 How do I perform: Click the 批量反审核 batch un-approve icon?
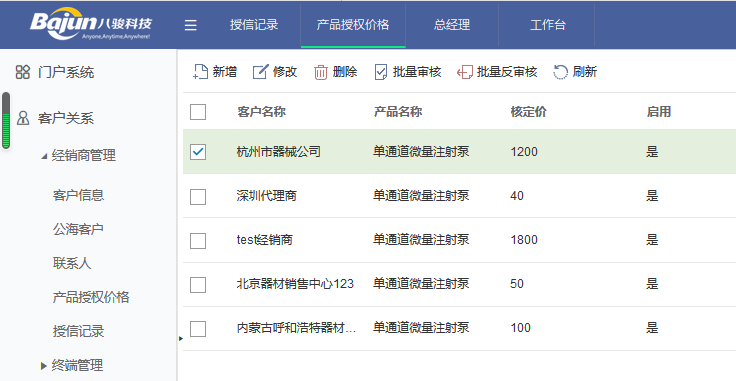coord(465,72)
